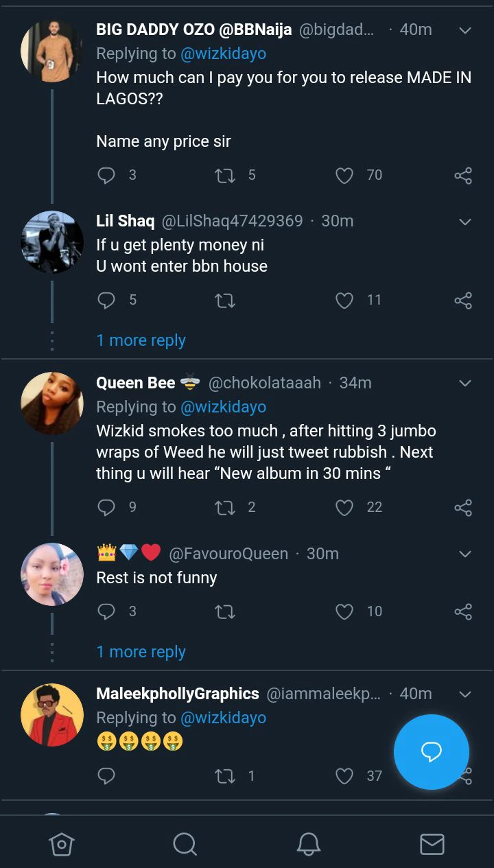Viewport: 494px width, 868px height.
Task: Open options chevron on MaleekphollyGraphics tweet
Action: coord(464,694)
